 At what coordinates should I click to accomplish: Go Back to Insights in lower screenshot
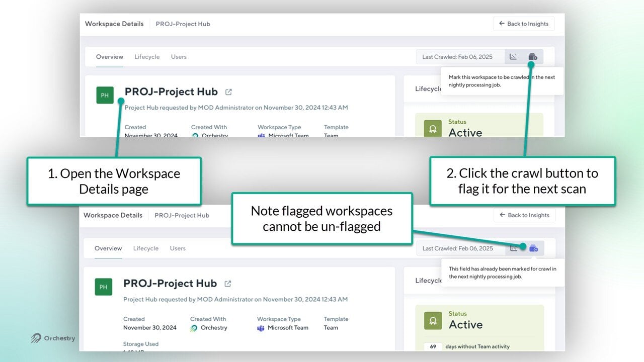click(524, 215)
